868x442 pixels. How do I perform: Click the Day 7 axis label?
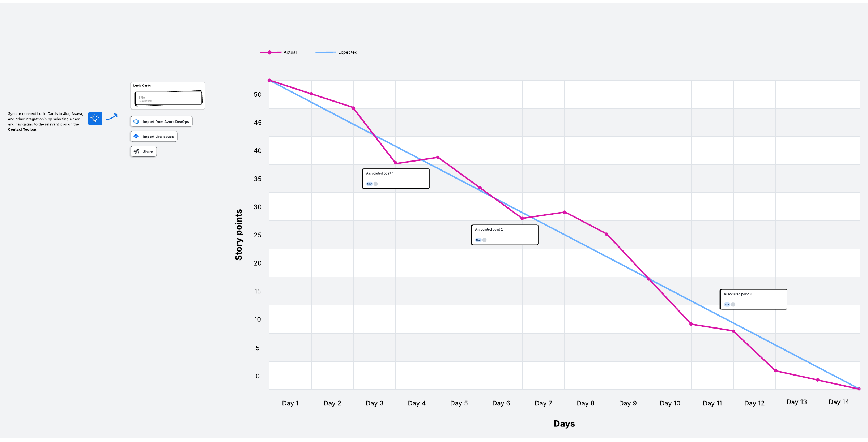[x=543, y=403]
